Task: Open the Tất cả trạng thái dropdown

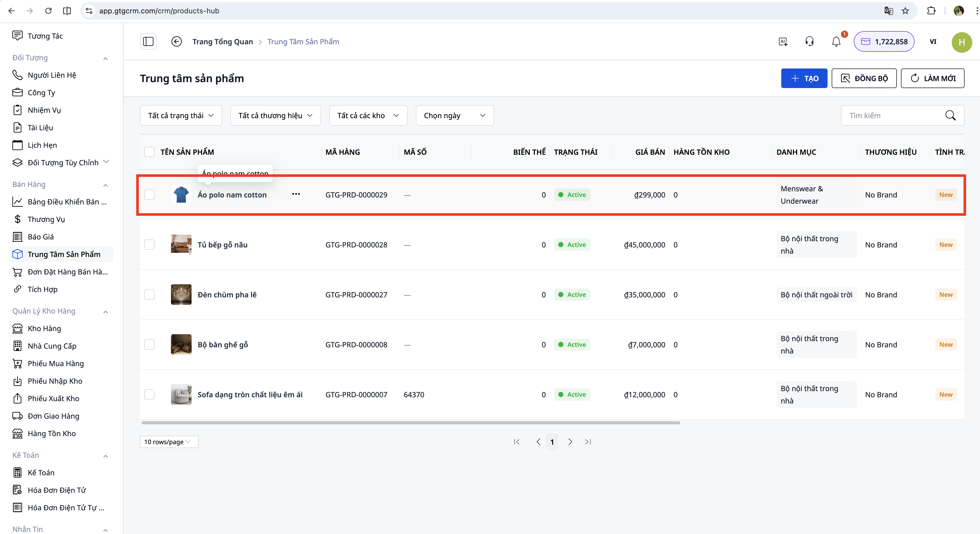Action: pyautogui.click(x=181, y=116)
